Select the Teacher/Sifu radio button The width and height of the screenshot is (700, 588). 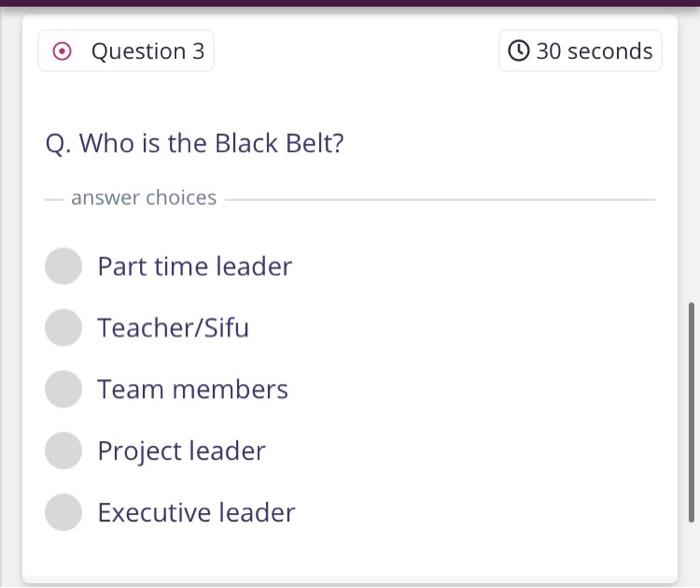click(63, 327)
